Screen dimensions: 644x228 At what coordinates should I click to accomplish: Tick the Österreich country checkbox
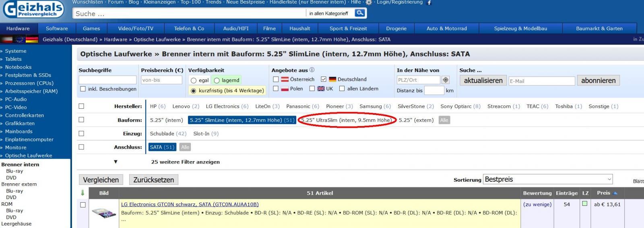276,79
